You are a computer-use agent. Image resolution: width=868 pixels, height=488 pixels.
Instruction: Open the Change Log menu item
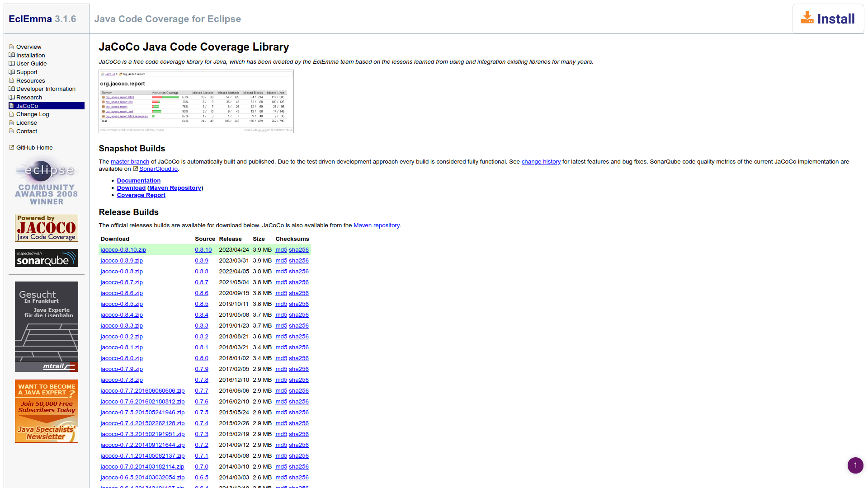tap(33, 114)
